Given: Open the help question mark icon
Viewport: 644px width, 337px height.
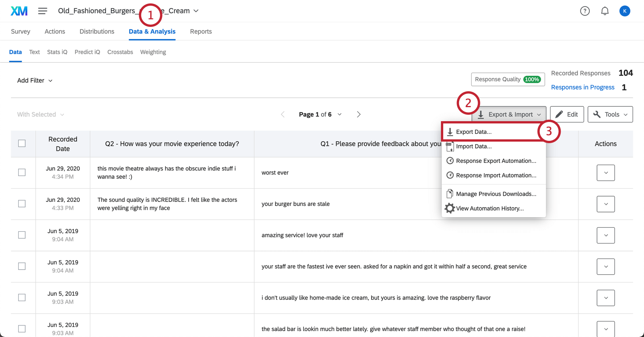Looking at the screenshot, I should (x=585, y=11).
